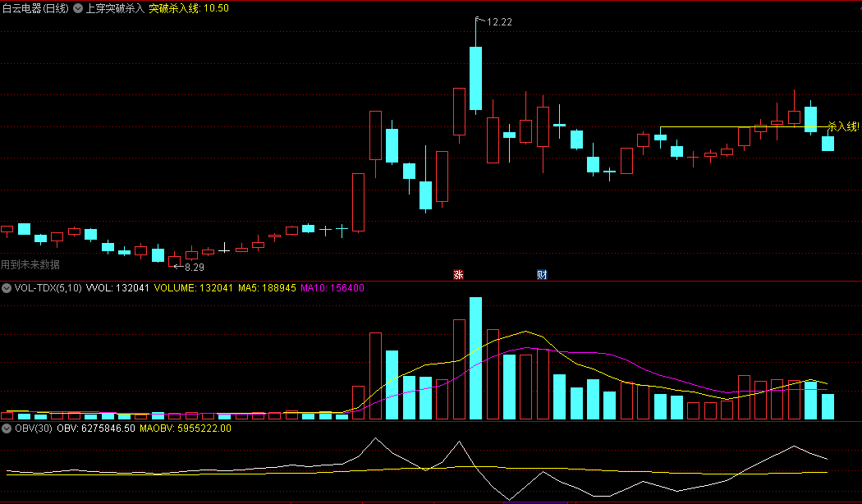862x504 pixels.
Task: Click the 8.29 low price label
Action: click(x=194, y=267)
